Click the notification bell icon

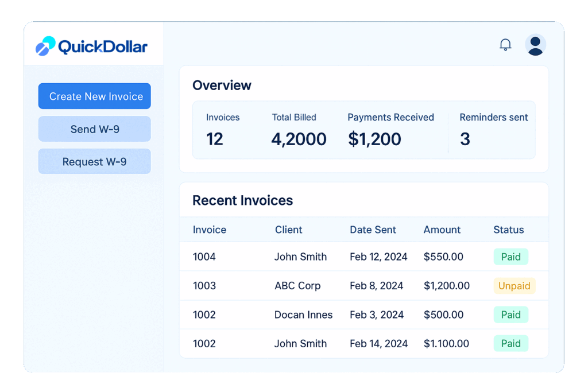pos(505,45)
